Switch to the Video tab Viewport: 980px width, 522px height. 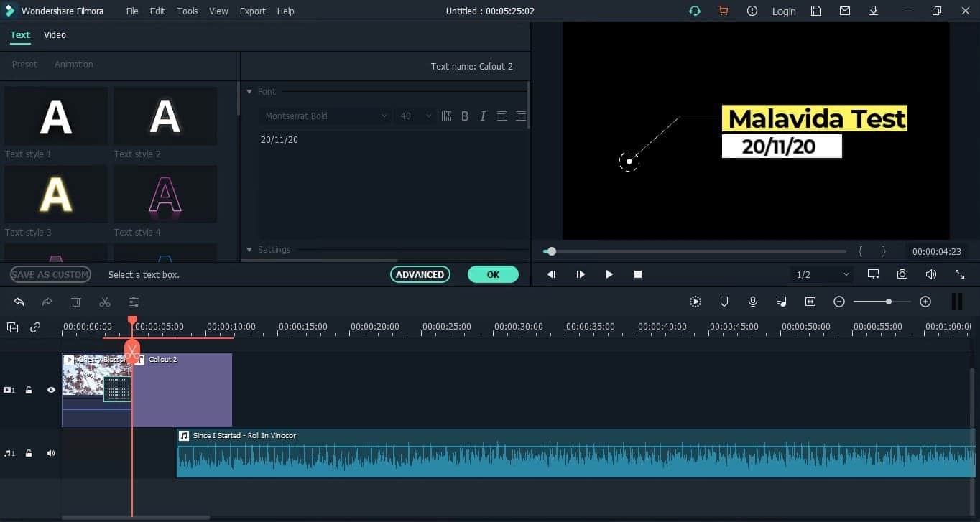click(x=55, y=34)
